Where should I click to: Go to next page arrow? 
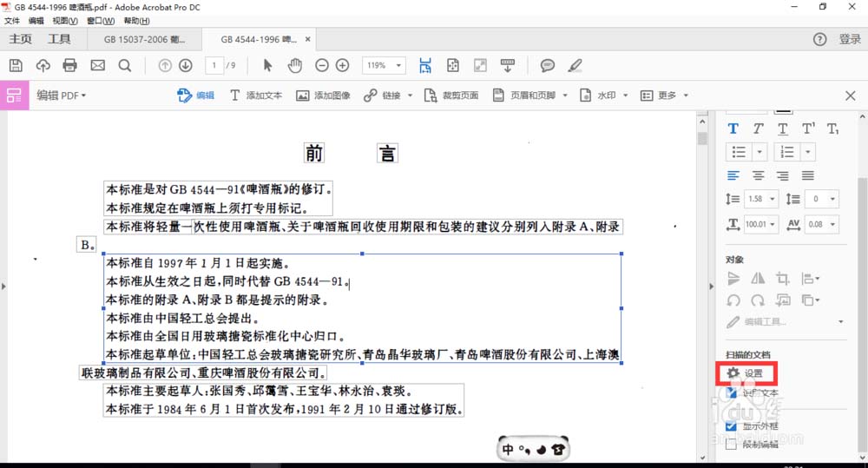186,65
